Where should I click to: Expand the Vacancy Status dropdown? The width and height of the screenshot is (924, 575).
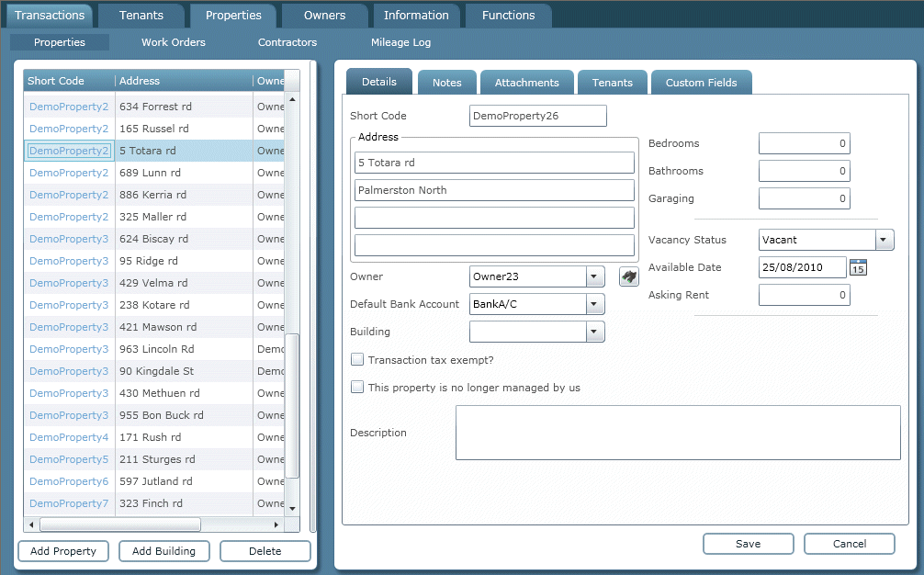pyautogui.click(x=884, y=240)
